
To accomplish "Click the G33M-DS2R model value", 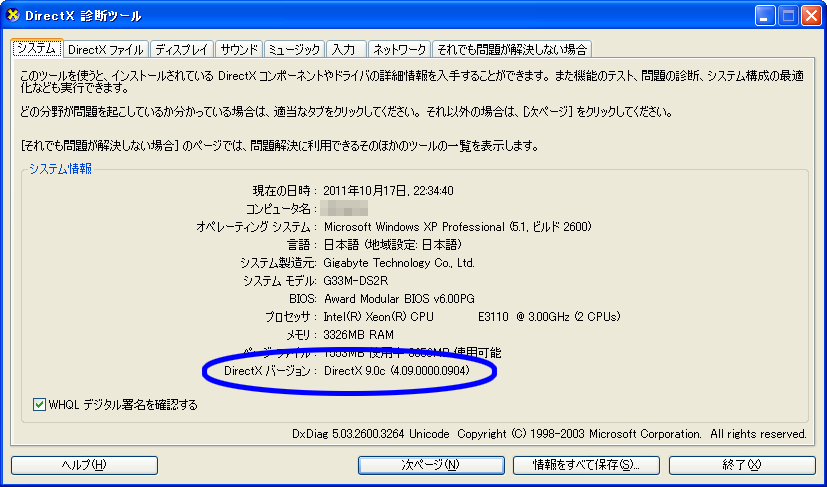I will coord(356,281).
